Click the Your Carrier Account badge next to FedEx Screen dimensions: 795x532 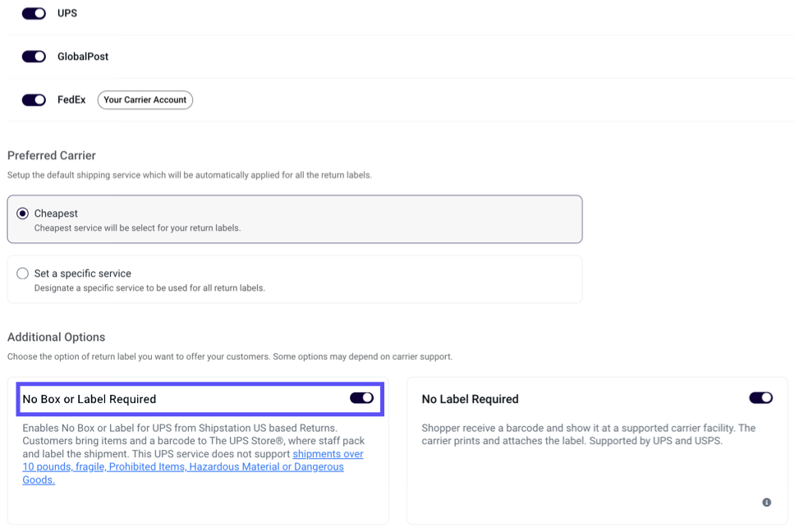point(145,99)
